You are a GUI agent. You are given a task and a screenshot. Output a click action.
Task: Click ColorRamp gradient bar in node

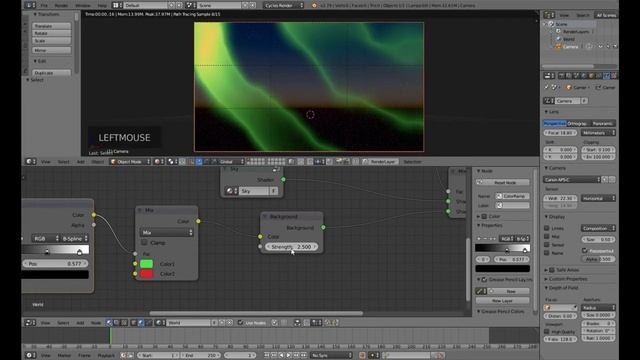55,249
